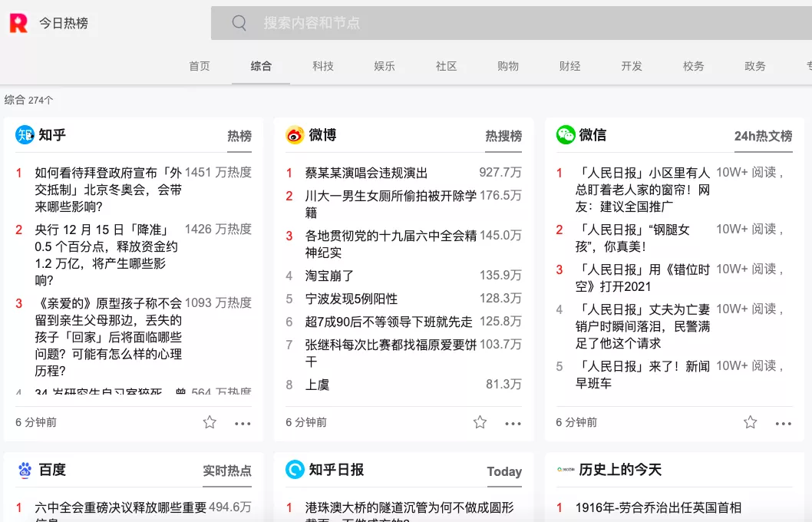Screen dimensions: 812x522
Task: Open the more options menu on 微博 card
Action: [513, 423]
